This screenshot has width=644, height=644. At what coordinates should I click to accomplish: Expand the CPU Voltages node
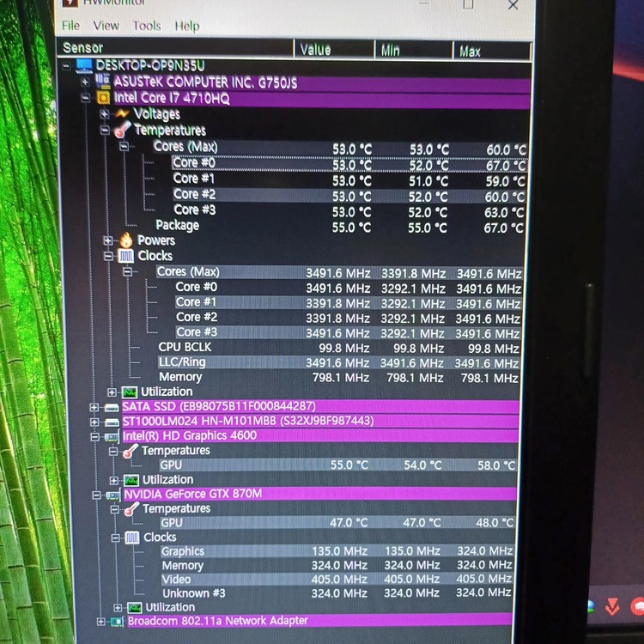pyautogui.click(x=104, y=113)
